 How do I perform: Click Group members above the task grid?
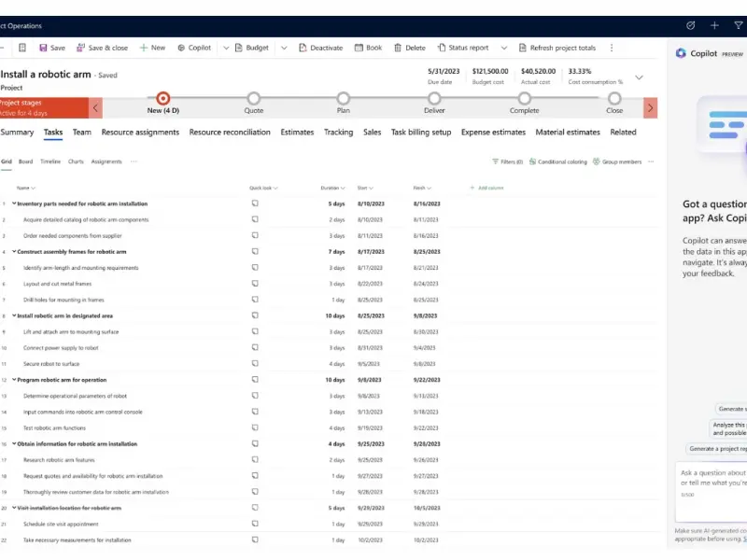click(617, 161)
